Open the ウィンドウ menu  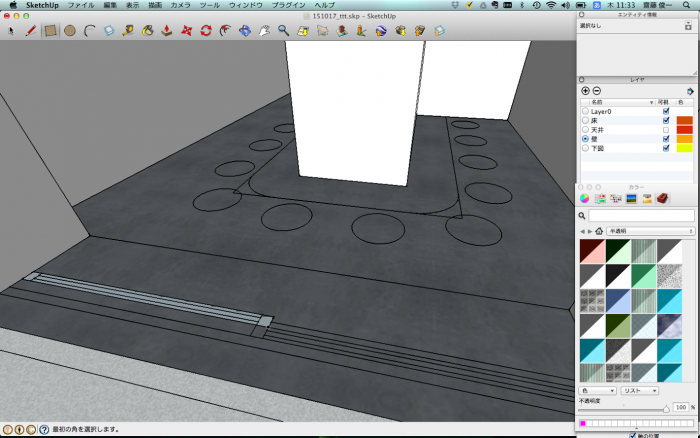pos(246,5)
